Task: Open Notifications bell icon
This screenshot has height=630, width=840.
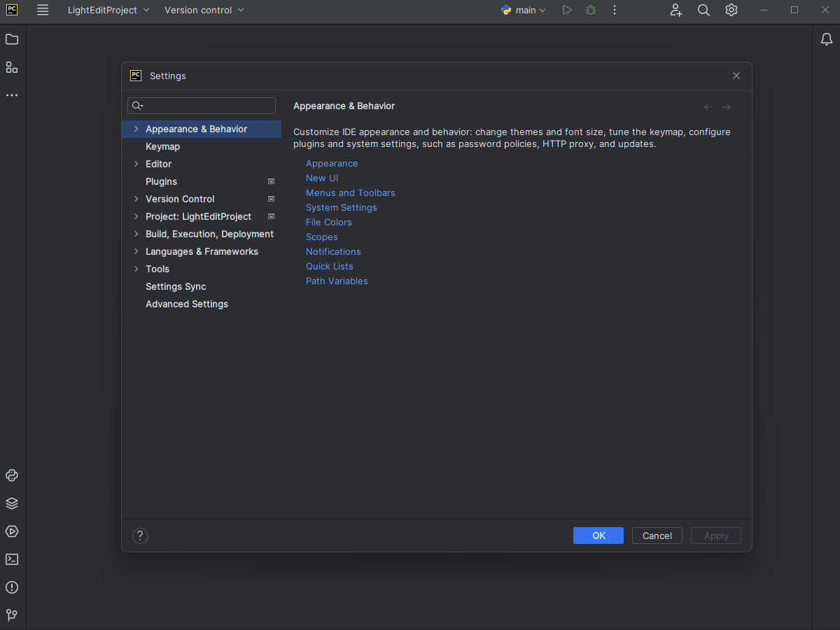Action: (x=827, y=39)
